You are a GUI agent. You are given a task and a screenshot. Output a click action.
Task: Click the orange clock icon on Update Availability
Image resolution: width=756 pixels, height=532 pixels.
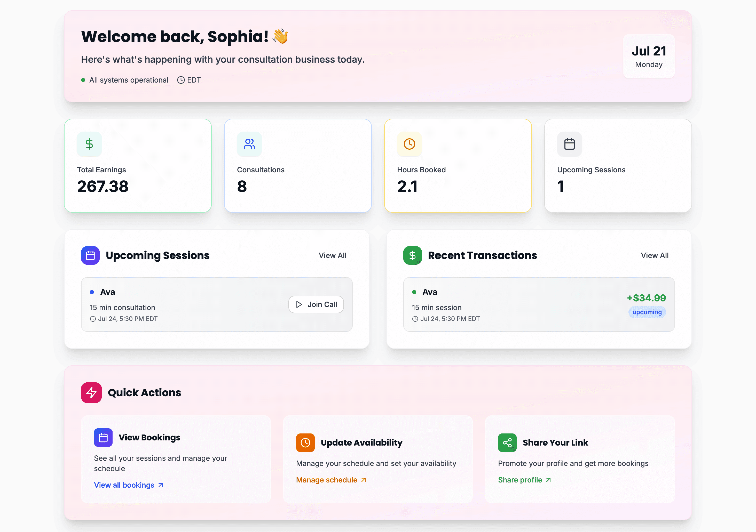(x=305, y=442)
